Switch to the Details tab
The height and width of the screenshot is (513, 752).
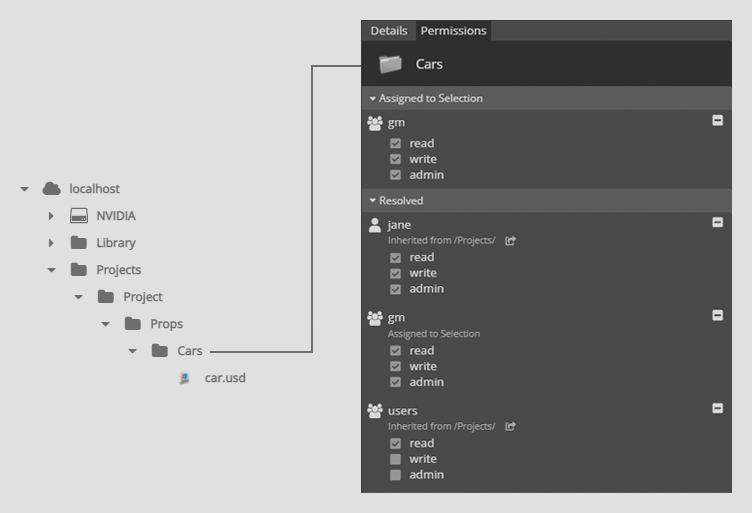pos(389,31)
